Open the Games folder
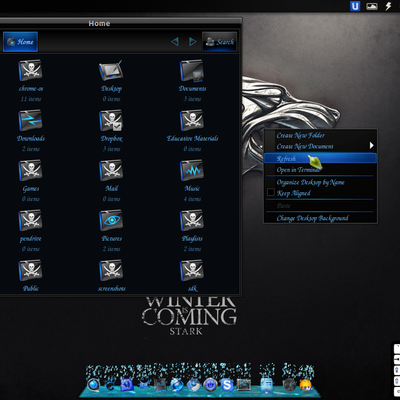This screenshot has width=400, height=400. tap(30, 170)
